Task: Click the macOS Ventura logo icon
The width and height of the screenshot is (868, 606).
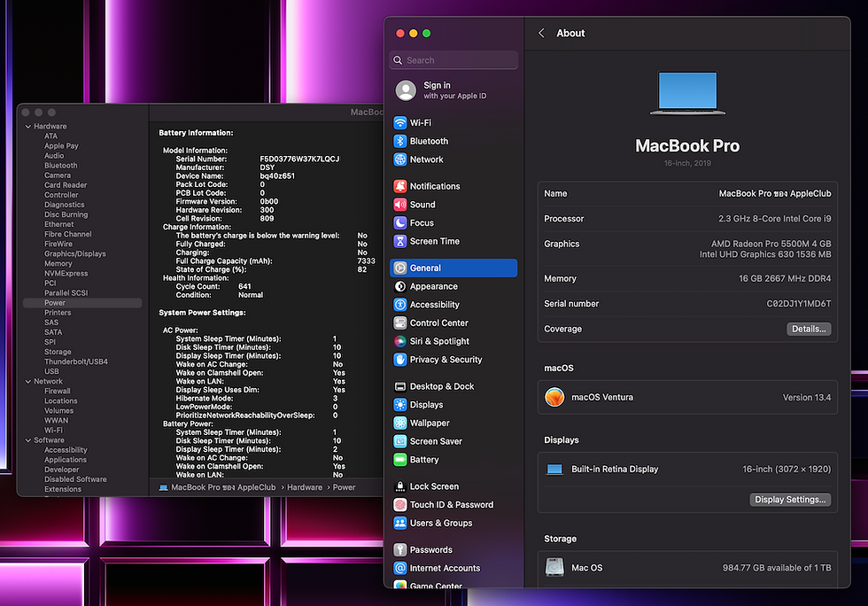Action: [x=554, y=397]
